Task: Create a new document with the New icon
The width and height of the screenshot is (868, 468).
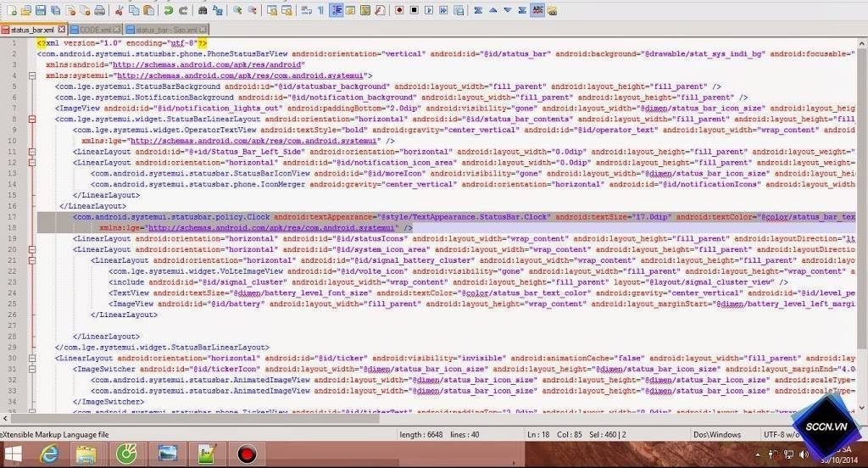Action: [x=12, y=10]
